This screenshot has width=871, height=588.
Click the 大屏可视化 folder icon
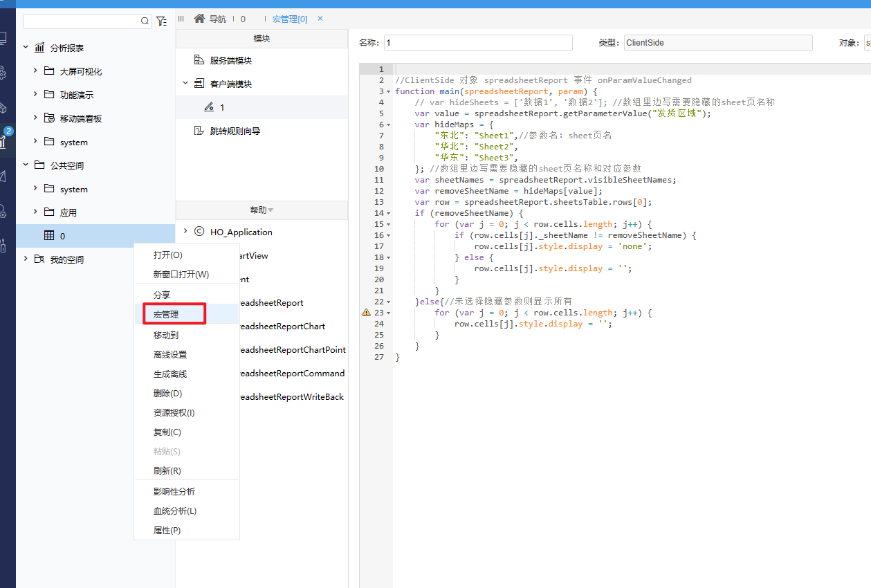49,71
